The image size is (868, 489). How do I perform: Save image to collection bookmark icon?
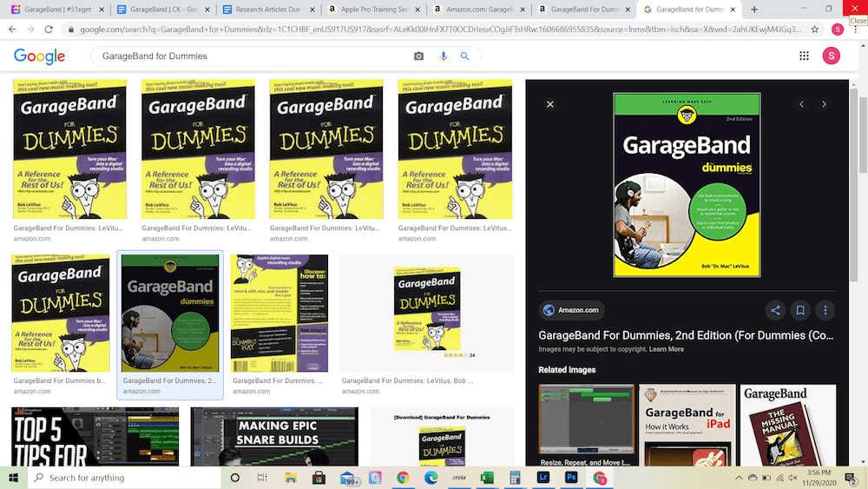pos(800,310)
